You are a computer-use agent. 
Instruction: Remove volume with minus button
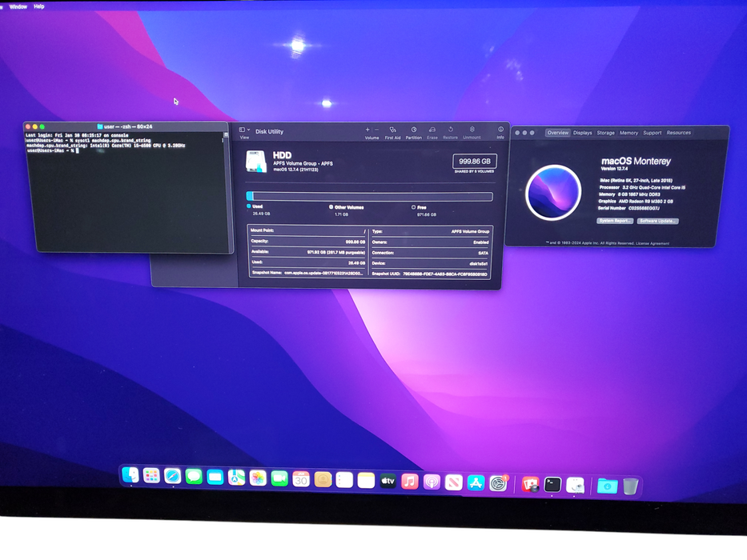click(x=376, y=130)
